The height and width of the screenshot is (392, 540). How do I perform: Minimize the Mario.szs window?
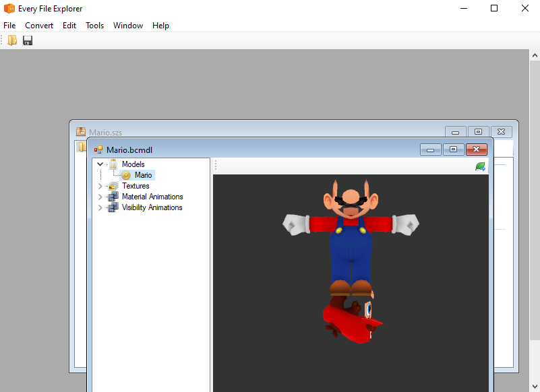click(455, 132)
